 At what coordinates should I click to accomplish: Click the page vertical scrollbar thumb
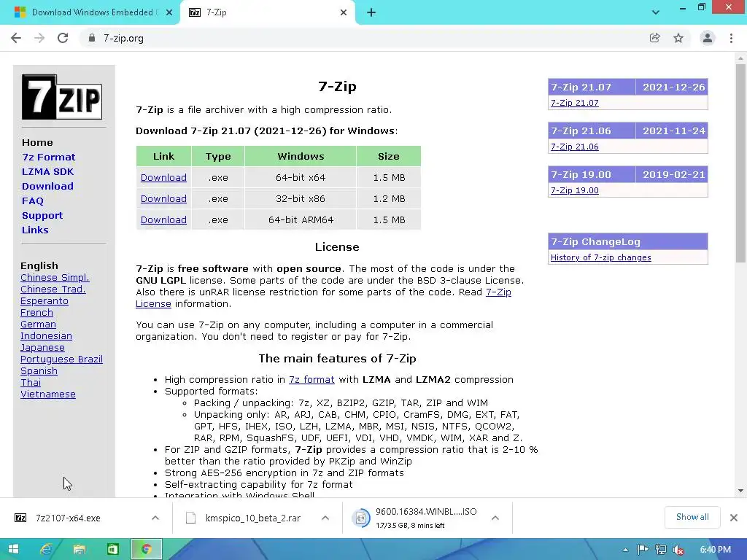click(x=740, y=163)
